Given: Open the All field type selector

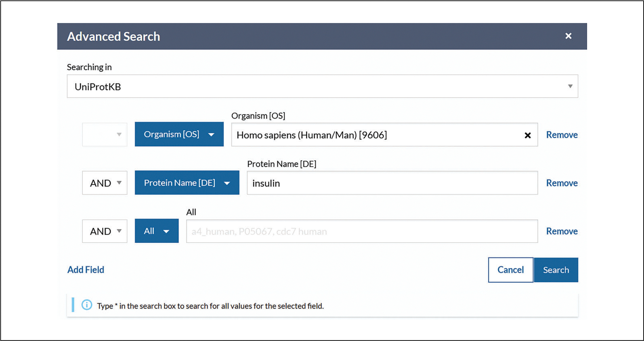Looking at the screenshot, I should tap(156, 231).
